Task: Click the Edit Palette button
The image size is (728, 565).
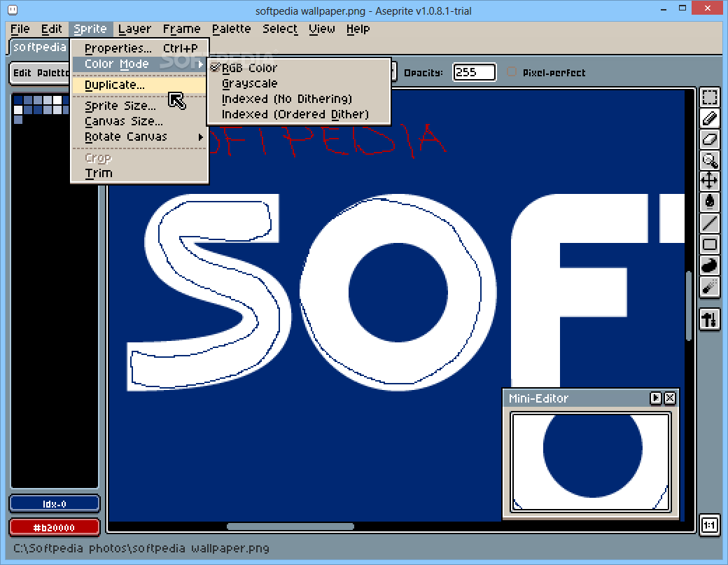Action: (x=41, y=73)
